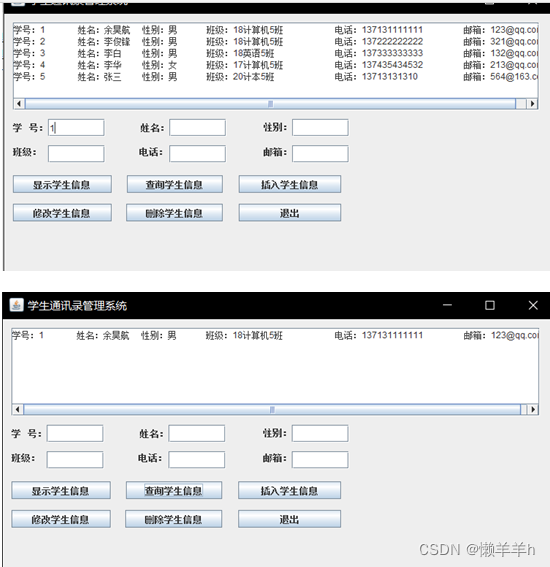Focus the 性别 input field in upper window

click(320, 128)
